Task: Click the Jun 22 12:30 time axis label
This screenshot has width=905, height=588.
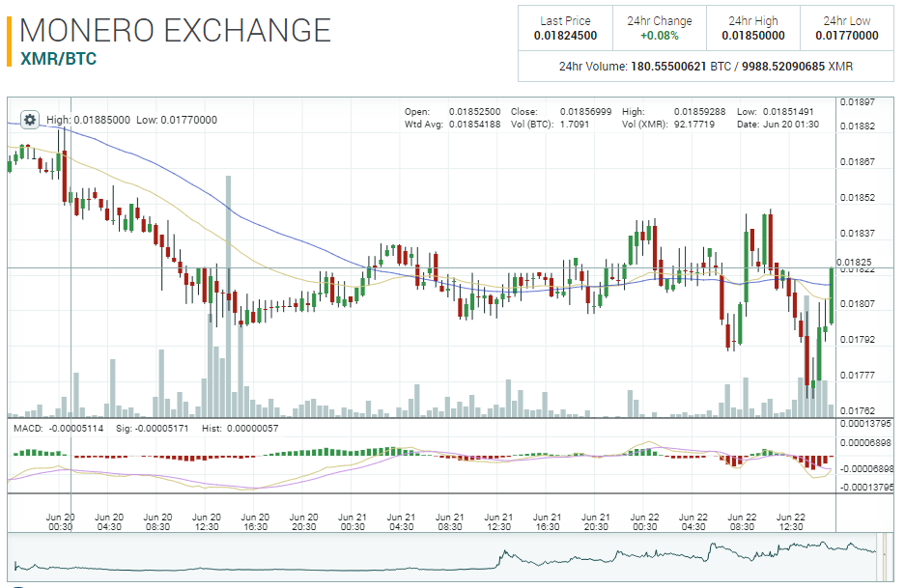Action: [791, 521]
